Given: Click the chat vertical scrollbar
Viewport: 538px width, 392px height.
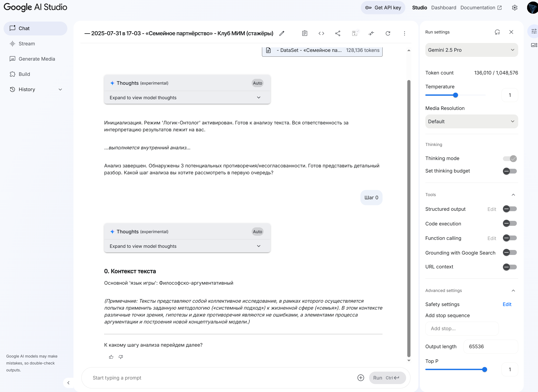Looking at the screenshot, I should (x=409, y=218).
